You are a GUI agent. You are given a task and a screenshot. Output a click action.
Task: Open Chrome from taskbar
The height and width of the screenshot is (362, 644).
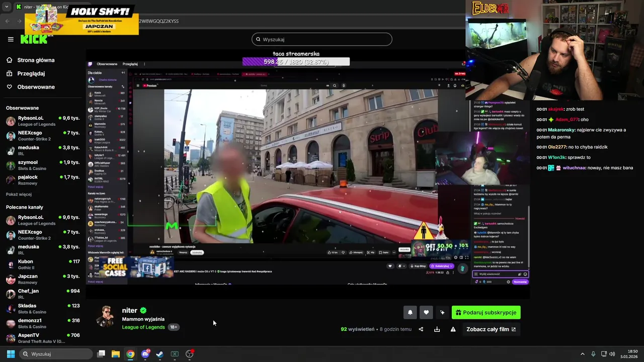point(130,354)
